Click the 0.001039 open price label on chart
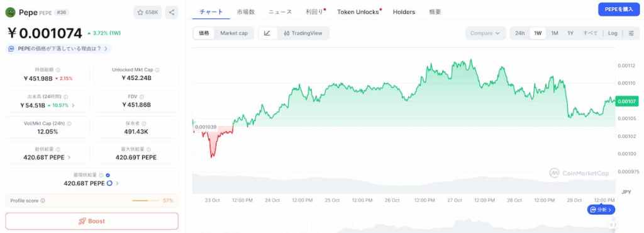Image resolution: width=644 pixels, height=233 pixels. pyautogui.click(x=205, y=127)
